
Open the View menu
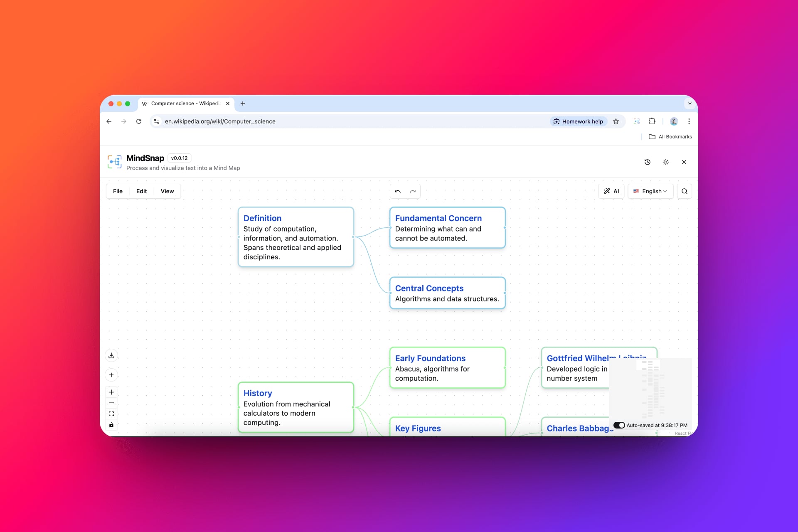[x=167, y=191]
